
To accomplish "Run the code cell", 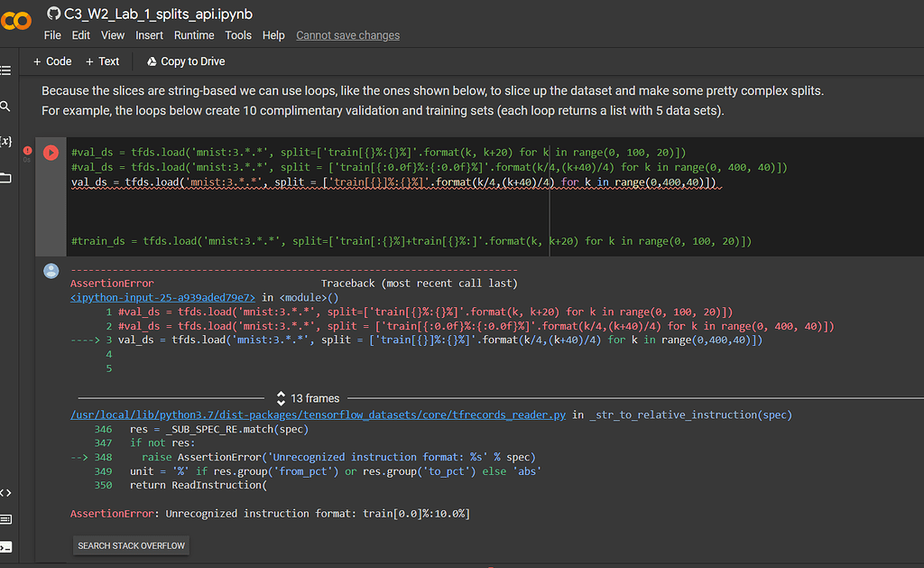I will point(51,154).
